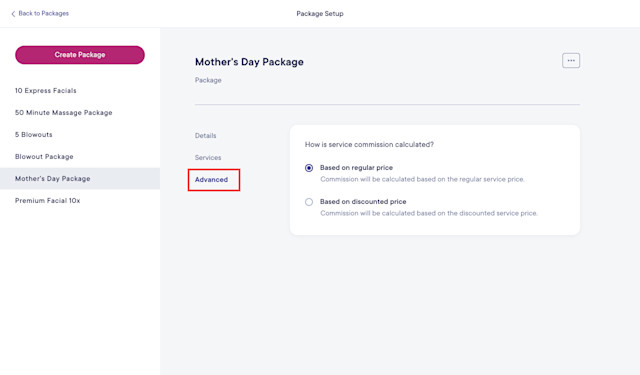Choose Blowout Package from the list
This screenshot has height=375, width=640.
[44, 157]
